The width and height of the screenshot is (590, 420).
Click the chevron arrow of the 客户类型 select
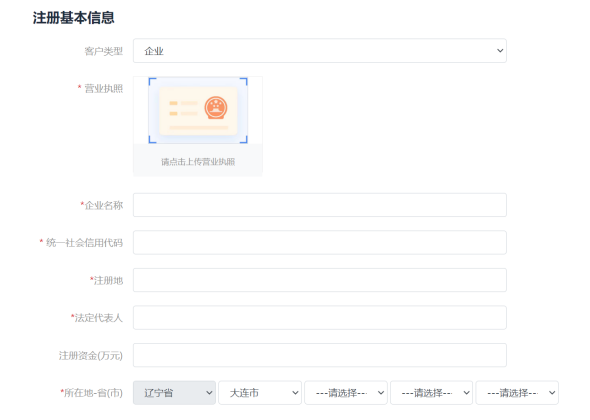point(500,50)
